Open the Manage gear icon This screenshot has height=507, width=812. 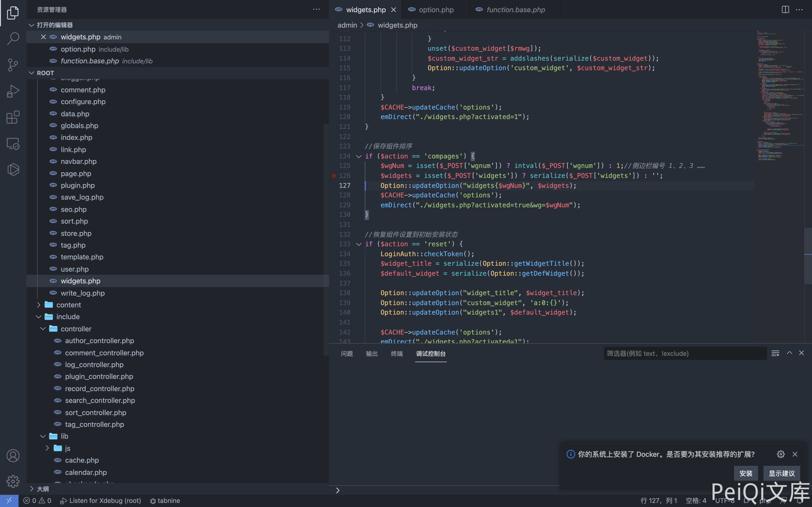click(13, 481)
